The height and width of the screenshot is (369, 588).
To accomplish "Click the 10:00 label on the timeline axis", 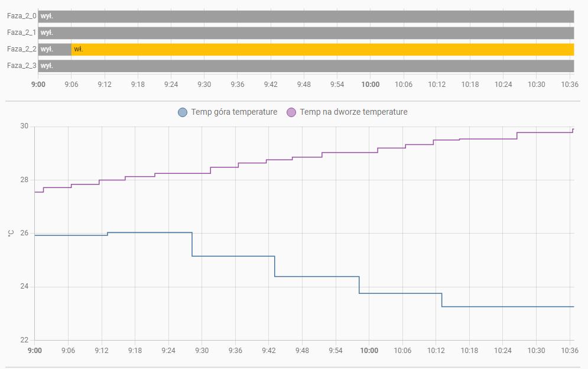I will tap(371, 85).
